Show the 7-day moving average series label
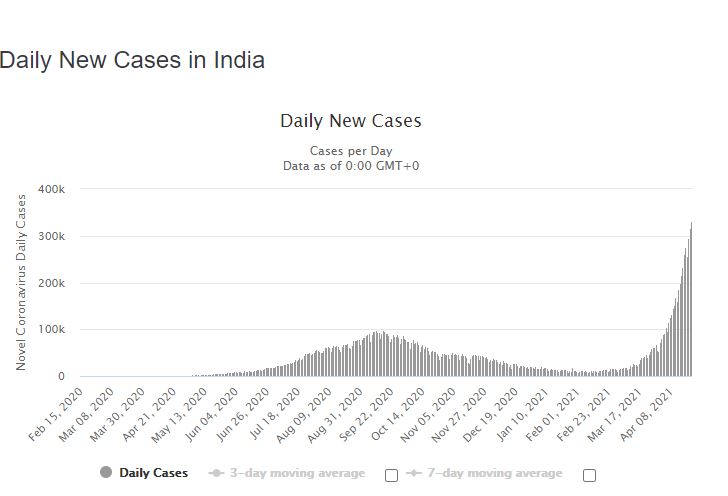This screenshot has width=728, height=496. pyautogui.click(x=494, y=473)
